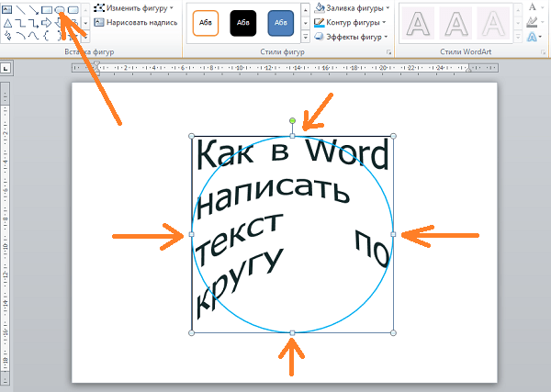Show next row of shape styles gallery
Image resolution: width=551 pixels, height=392 pixels.
[x=306, y=23]
